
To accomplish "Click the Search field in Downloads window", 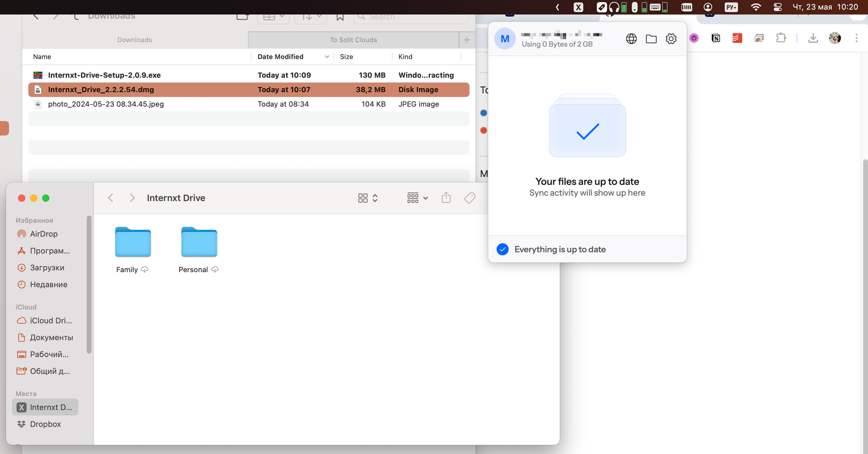I will point(411,17).
